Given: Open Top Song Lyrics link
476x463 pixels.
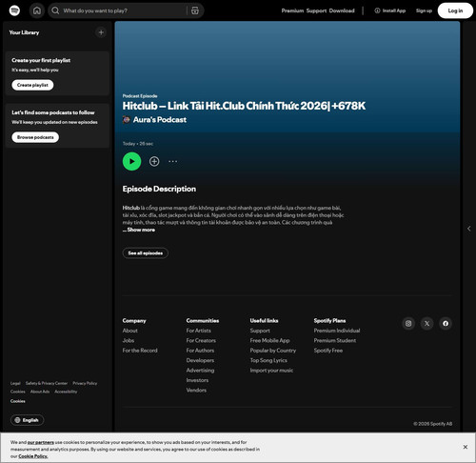Looking at the screenshot, I should [x=268, y=360].
